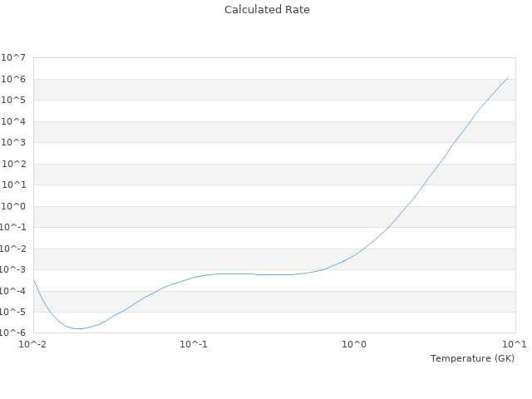Click the 10^-2 y-axis tick label
The width and height of the screenshot is (532, 399).
pos(13,249)
